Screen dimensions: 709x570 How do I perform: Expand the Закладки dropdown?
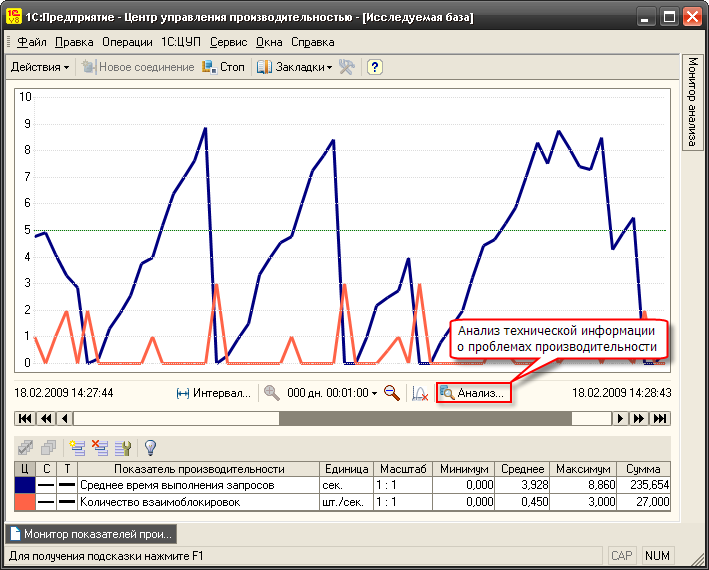tap(294, 67)
